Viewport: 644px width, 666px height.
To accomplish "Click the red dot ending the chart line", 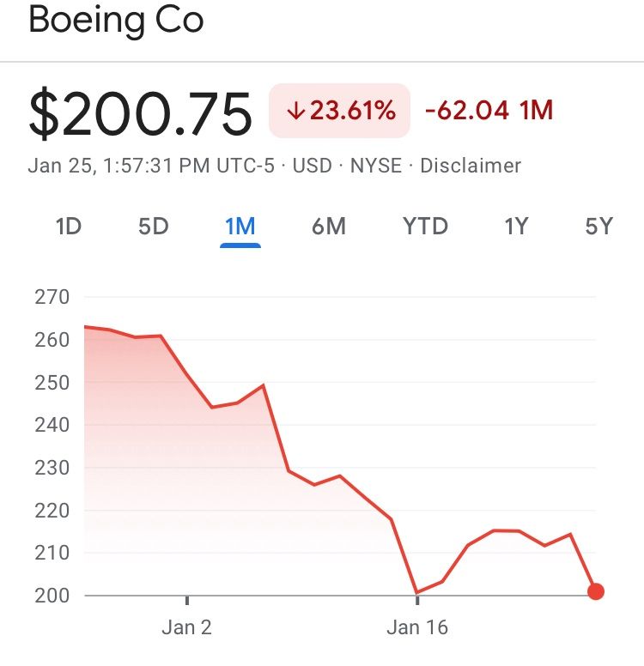I will coord(596,591).
